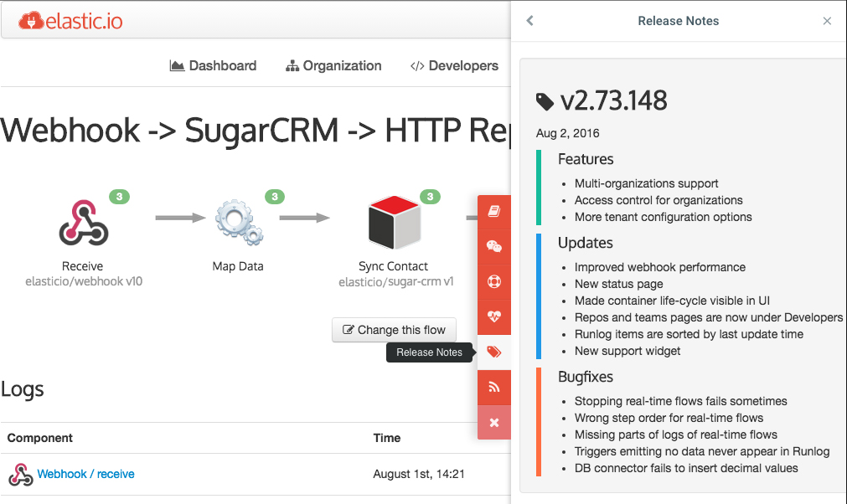Click the Sync Contact step label
The height and width of the screenshot is (504, 847).
[393, 266]
